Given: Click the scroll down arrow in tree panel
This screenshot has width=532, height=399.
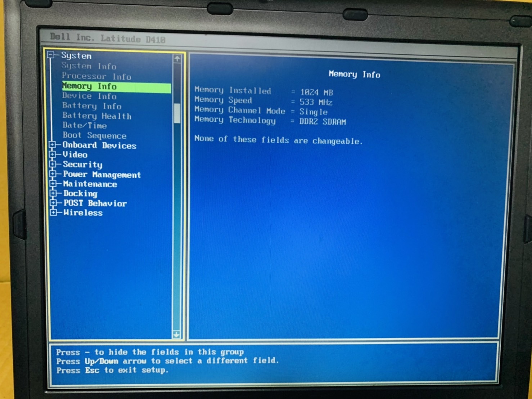Looking at the screenshot, I should 176,335.
